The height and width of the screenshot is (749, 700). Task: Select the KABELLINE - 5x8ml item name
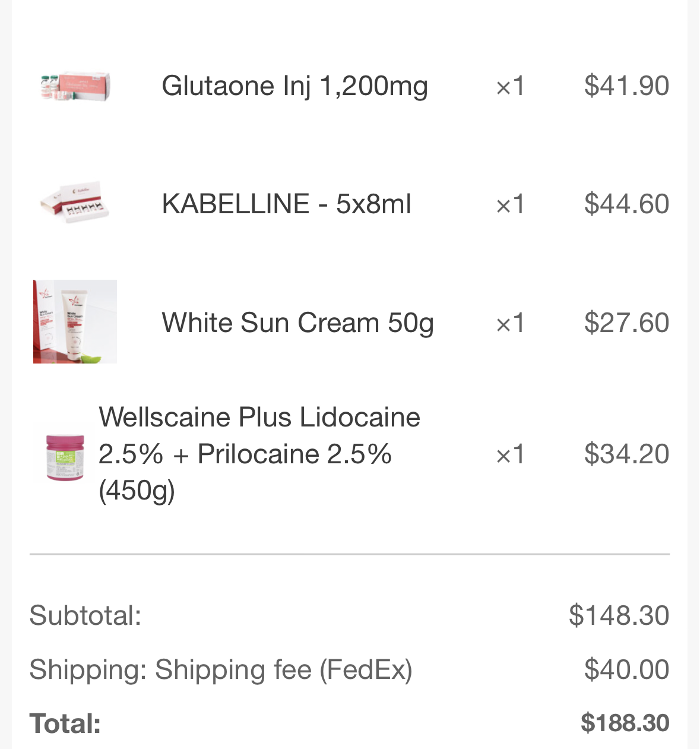(286, 204)
